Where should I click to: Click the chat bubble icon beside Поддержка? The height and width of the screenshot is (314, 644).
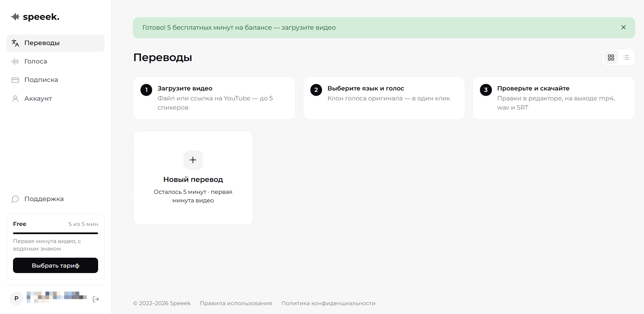pos(15,199)
